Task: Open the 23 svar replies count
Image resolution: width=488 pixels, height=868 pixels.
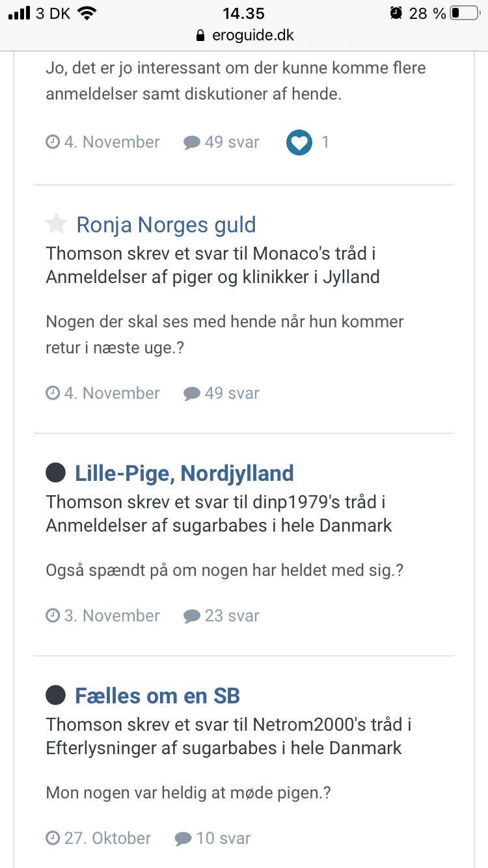Action: tap(232, 616)
